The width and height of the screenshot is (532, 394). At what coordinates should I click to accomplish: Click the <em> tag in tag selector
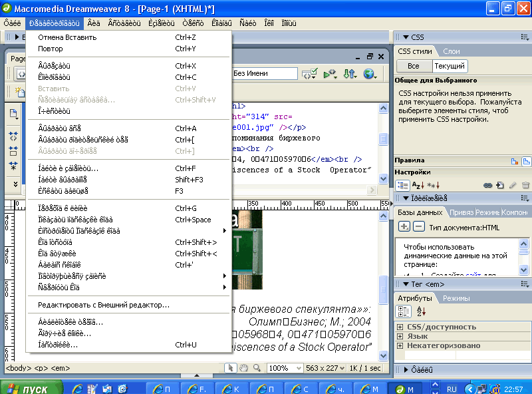coord(61,368)
